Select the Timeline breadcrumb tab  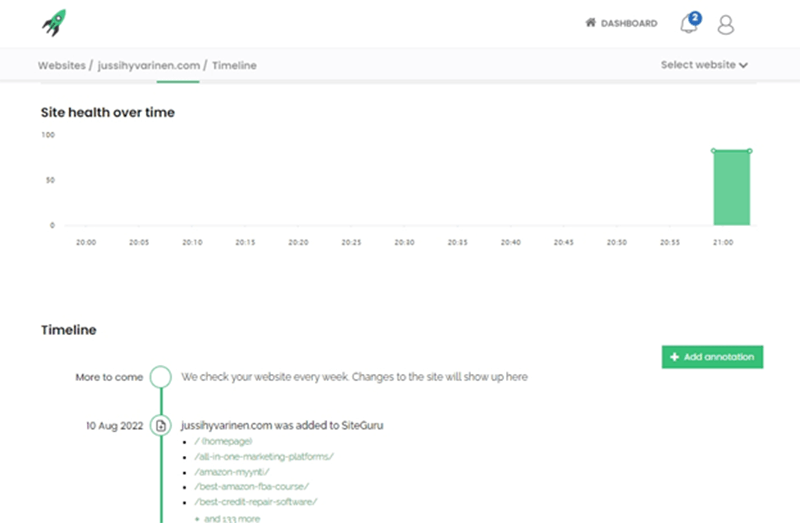(234, 65)
